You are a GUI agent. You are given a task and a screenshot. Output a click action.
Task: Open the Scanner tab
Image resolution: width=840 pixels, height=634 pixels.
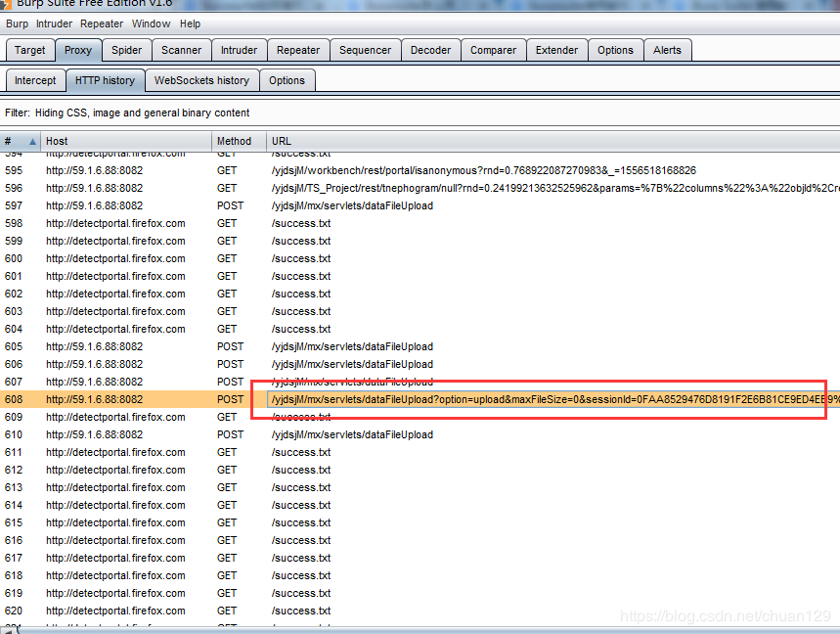(x=181, y=50)
